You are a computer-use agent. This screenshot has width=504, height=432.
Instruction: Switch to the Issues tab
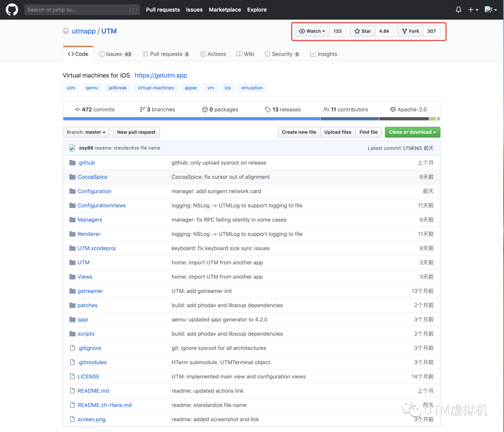coord(115,54)
